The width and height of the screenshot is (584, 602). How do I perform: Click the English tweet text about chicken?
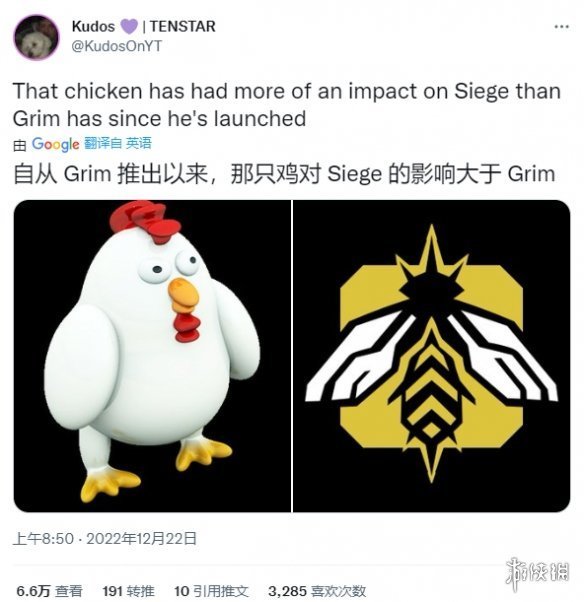pos(286,104)
